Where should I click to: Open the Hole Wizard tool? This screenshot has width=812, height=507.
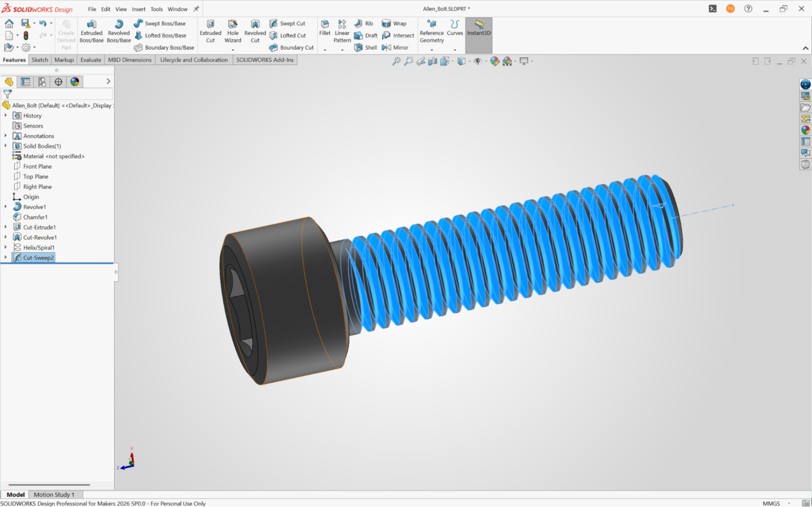click(x=233, y=32)
